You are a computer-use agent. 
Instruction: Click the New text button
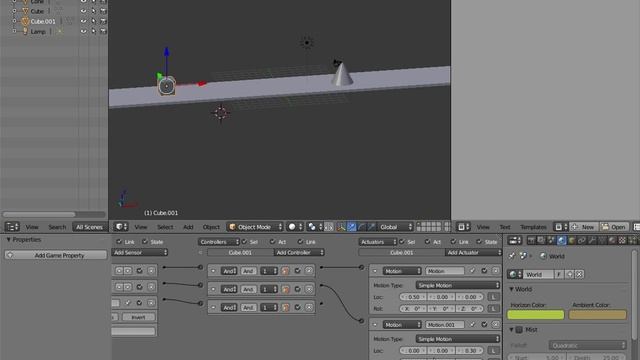[x=583, y=227]
